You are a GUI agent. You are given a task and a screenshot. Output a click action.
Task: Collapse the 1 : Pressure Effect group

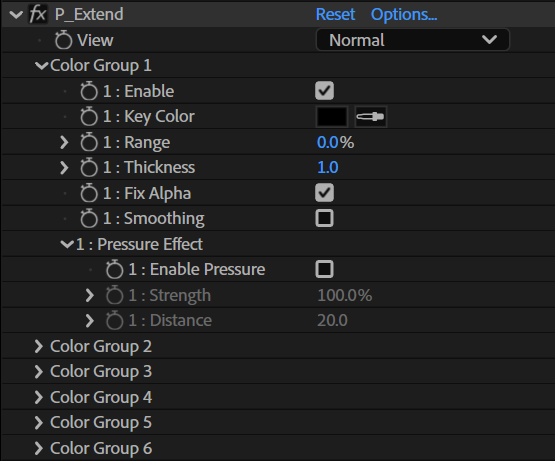pyautogui.click(x=67, y=244)
